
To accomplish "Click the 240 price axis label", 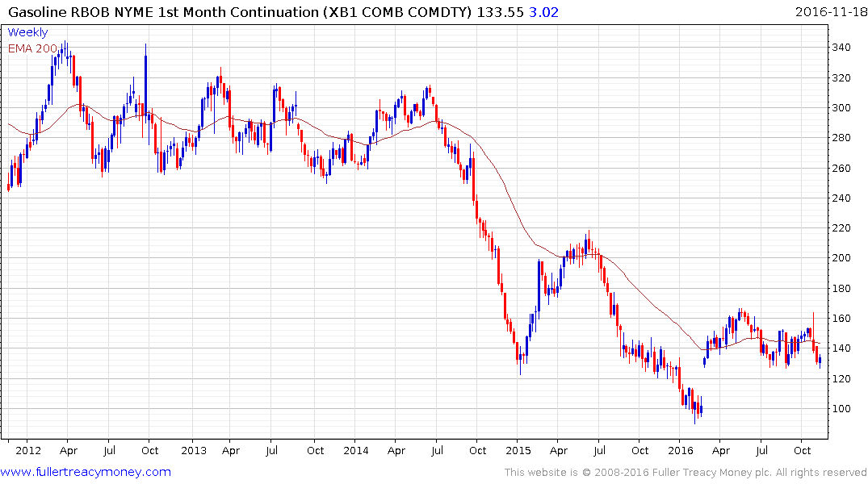I will 841,198.
